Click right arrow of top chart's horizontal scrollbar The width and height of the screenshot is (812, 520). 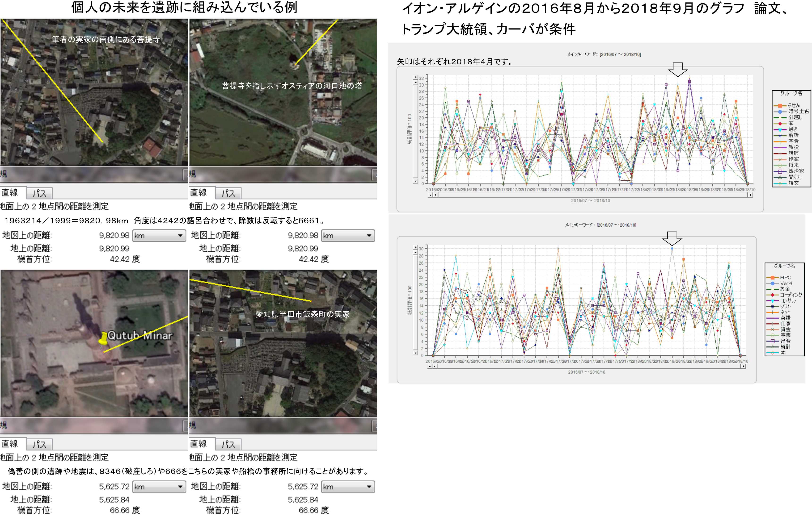[x=751, y=195]
